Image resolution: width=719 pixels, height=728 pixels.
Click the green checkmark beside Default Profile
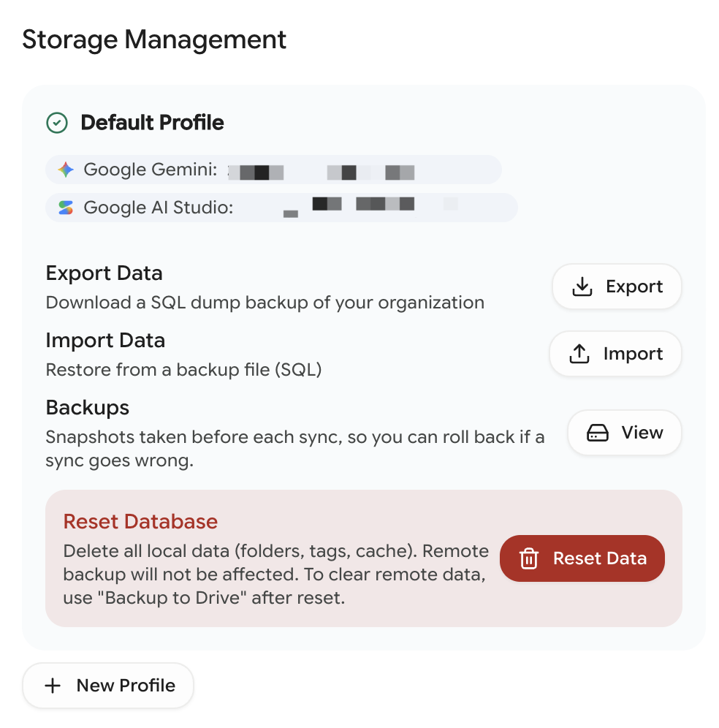(57, 123)
